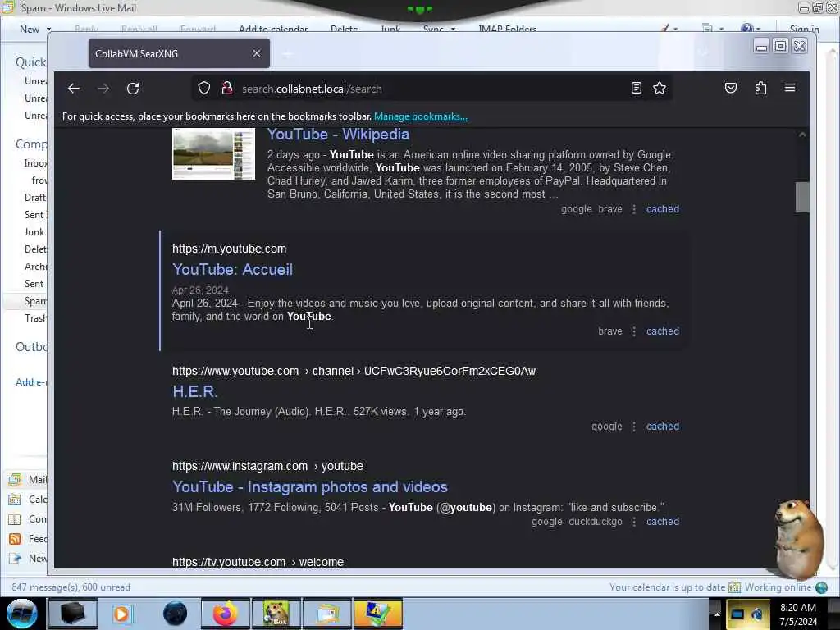Click the Windows Live Mail taskbar icon

pos(326,614)
